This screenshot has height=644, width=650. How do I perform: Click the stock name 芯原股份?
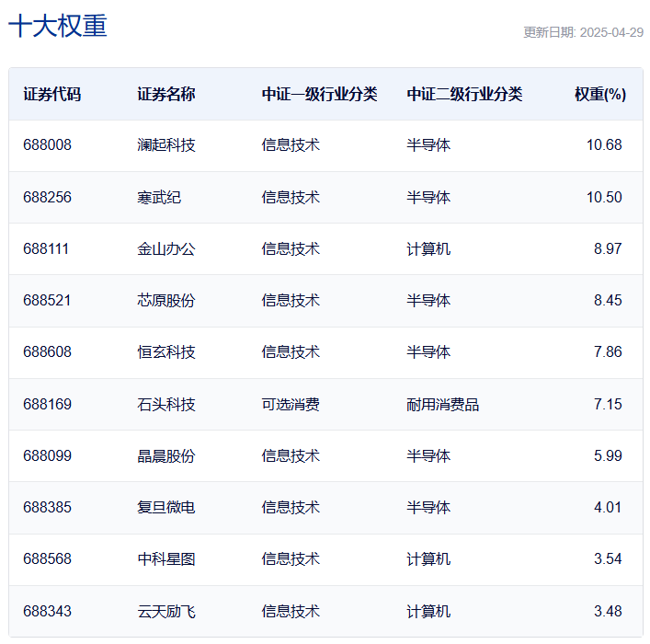pos(166,300)
